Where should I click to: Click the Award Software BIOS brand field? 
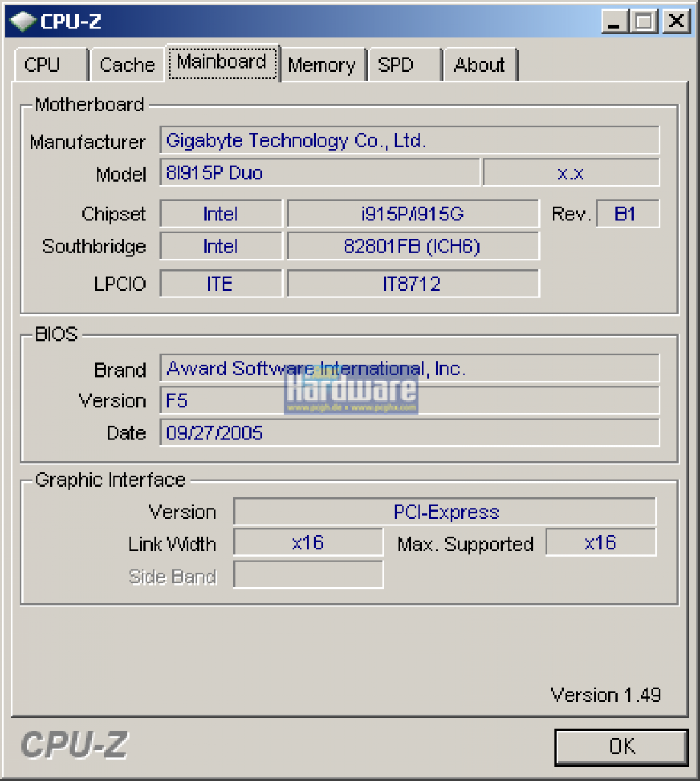pyautogui.click(x=409, y=368)
